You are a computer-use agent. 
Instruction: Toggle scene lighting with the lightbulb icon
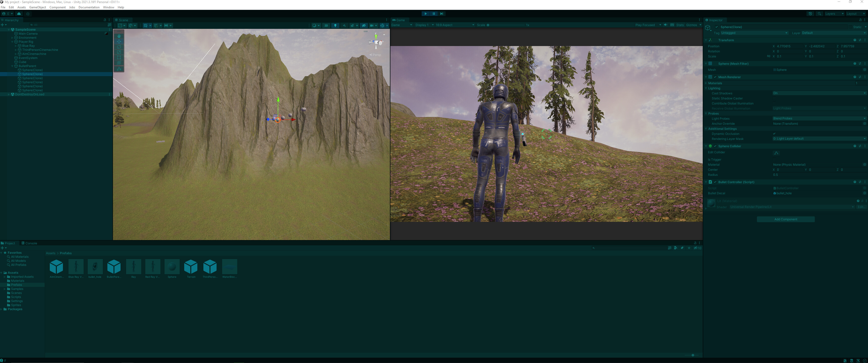335,25
